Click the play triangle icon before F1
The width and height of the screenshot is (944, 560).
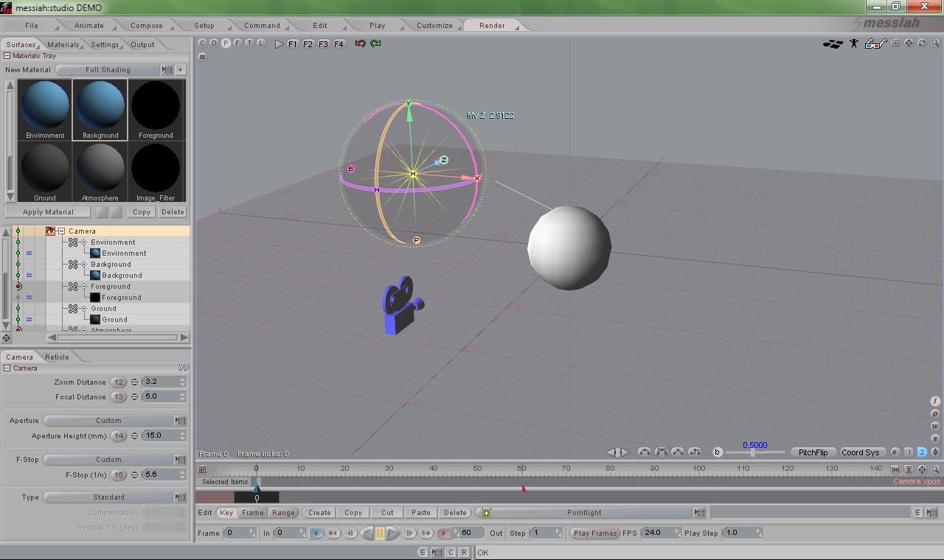tap(279, 44)
